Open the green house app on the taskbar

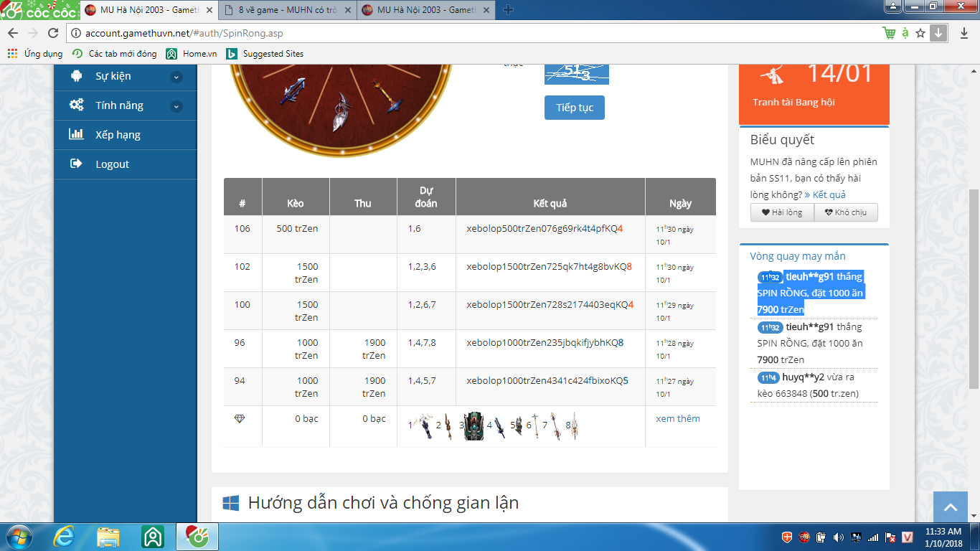(153, 537)
